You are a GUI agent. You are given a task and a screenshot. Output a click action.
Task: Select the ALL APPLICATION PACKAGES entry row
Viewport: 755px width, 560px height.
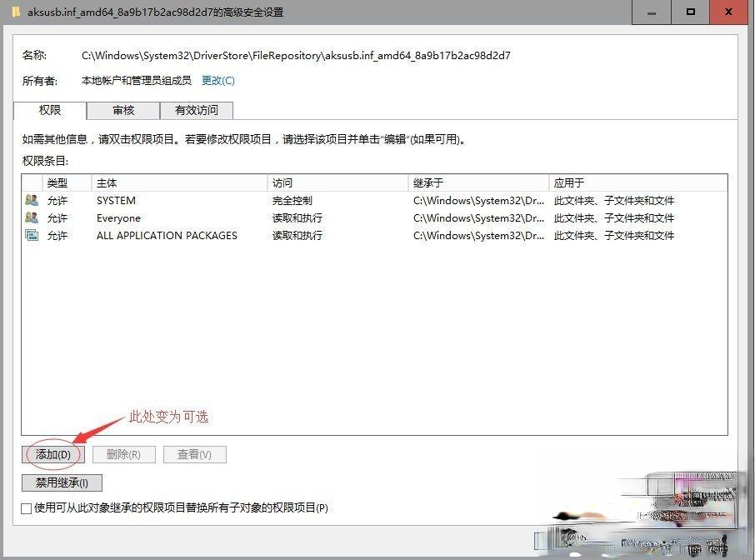[250, 235]
